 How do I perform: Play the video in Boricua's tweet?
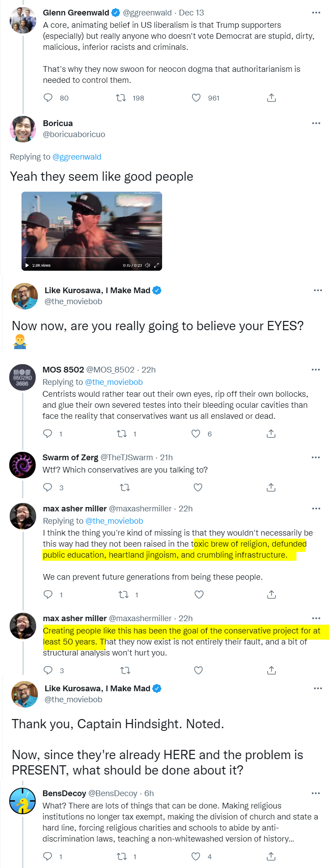tap(27, 265)
